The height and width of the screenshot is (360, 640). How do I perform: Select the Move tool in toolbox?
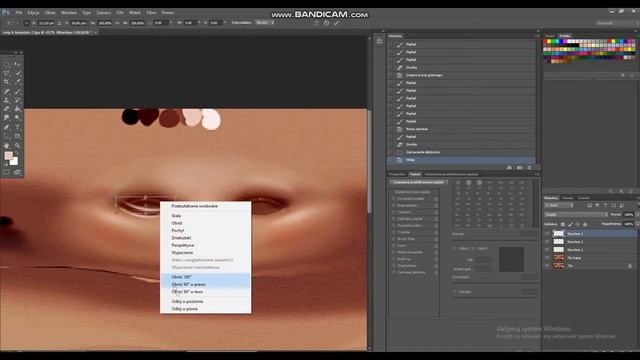click(x=17, y=64)
